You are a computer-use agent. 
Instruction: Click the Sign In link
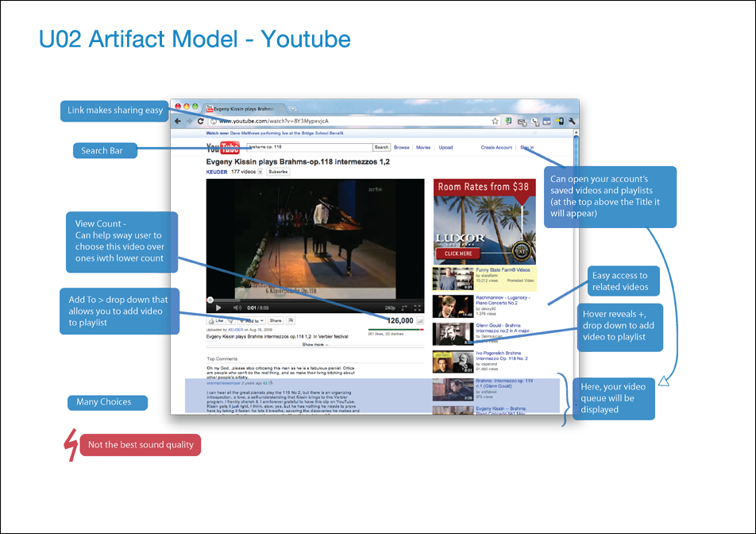(x=527, y=148)
